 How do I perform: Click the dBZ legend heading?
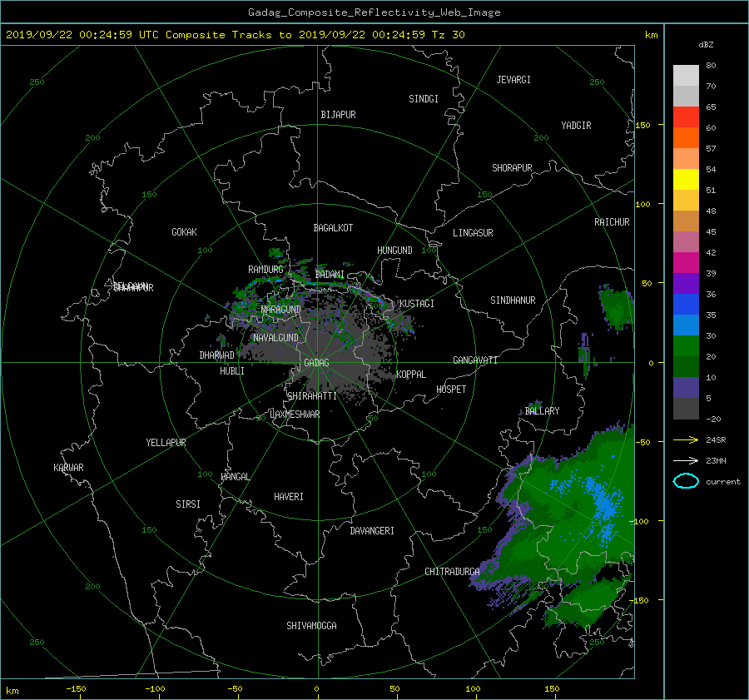(706, 44)
